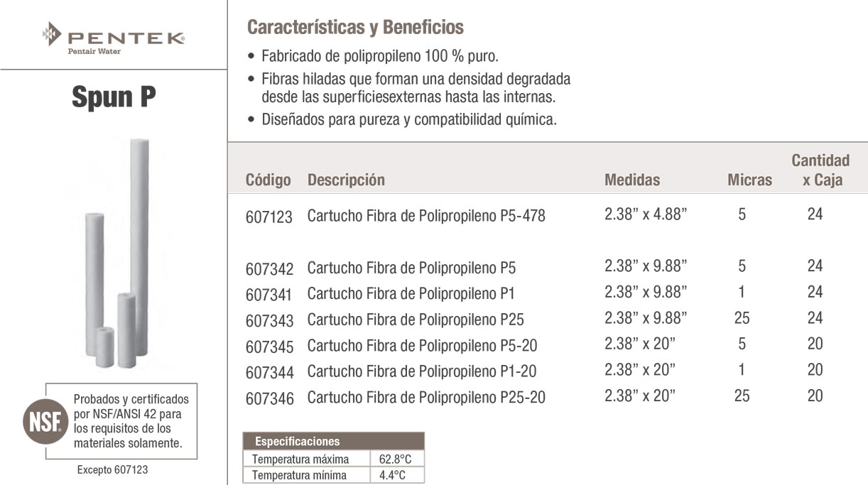This screenshot has height=485, width=868.
Task: Choose product code 607343
Action: pyautogui.click(x=268, y=320)
